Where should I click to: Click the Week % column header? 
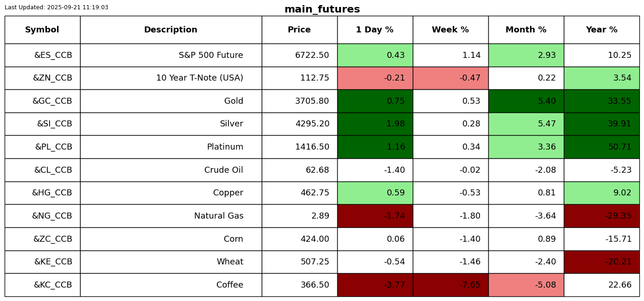pos(450,30)
